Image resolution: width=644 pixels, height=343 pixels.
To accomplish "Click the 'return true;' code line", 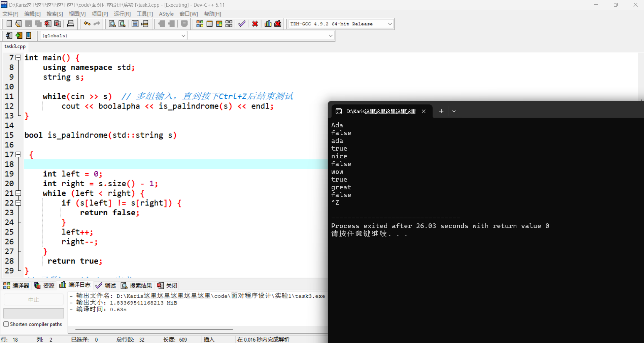I will (x=75, y=261).
